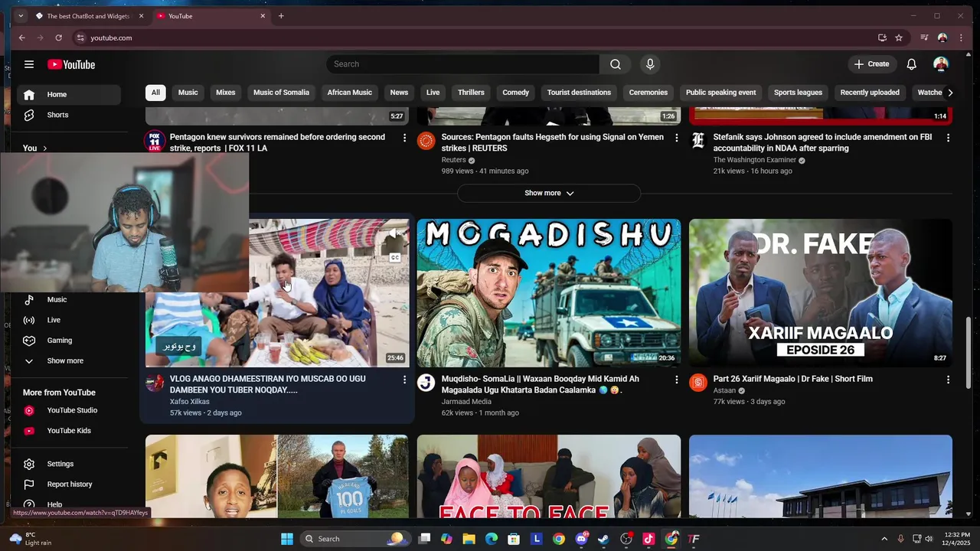Close the YouTube browser tab
The width and height of the screenshot is (980, 551).
click(x=263, y=16)
